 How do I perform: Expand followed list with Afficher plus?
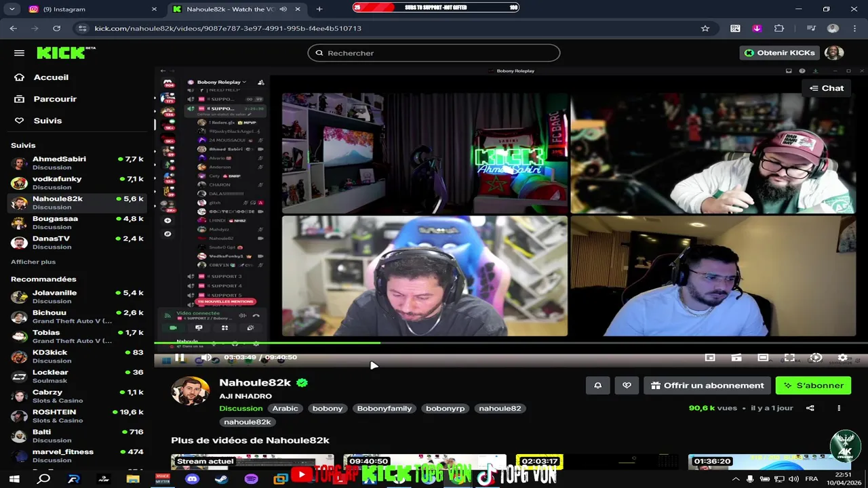point(33,262)
